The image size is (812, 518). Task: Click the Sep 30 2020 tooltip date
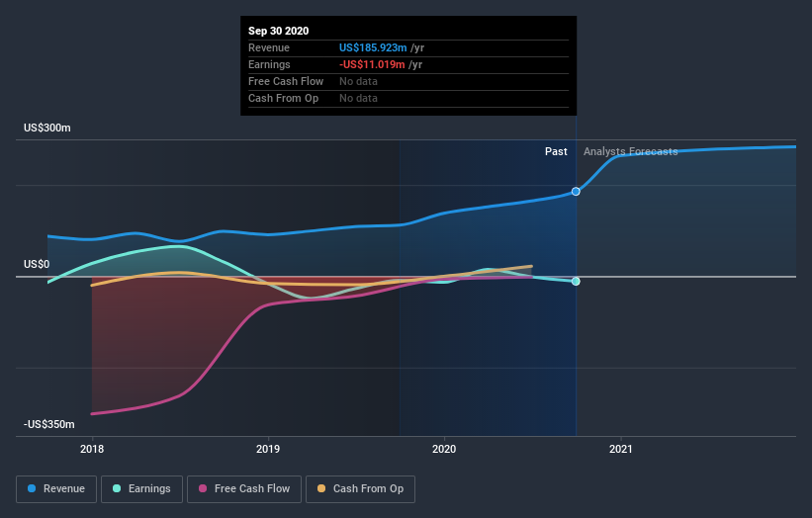pyautogui.click(x=278, y=31)
